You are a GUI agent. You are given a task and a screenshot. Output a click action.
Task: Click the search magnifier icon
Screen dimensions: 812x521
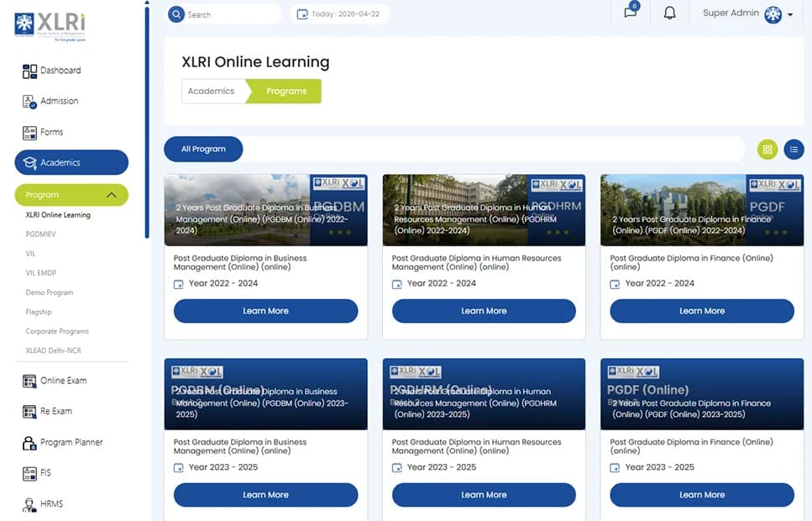(176, 14)
